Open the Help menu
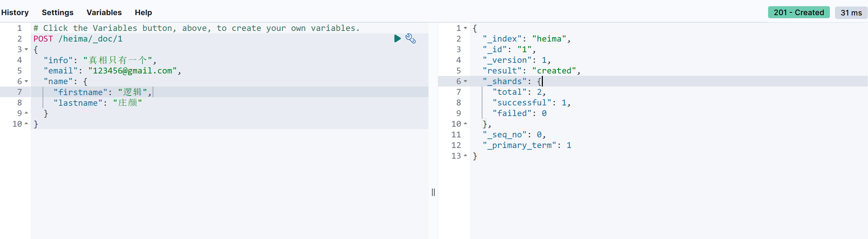Viewport: 868px width, 239px height. coord(143,13)
